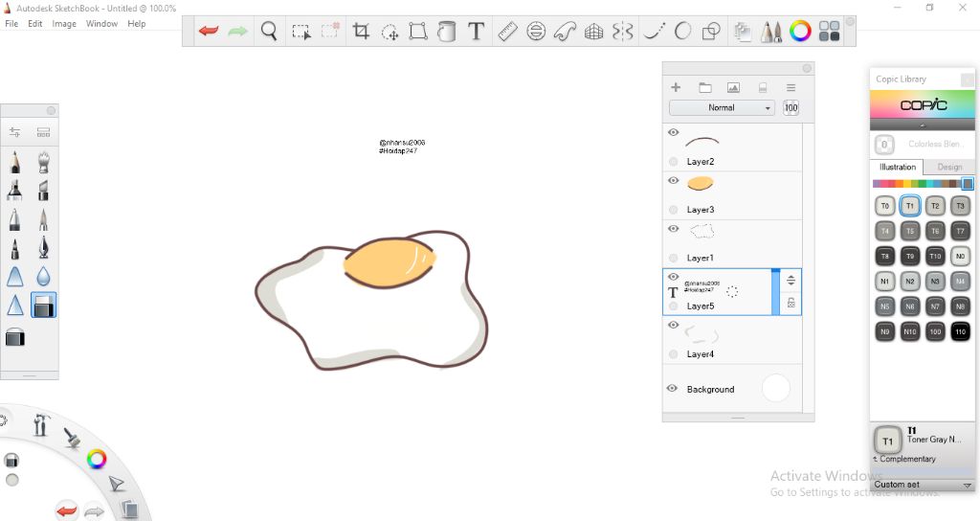The image size is (980, 521).
Task: Open the File menu
Action: (x=11, y=24)
